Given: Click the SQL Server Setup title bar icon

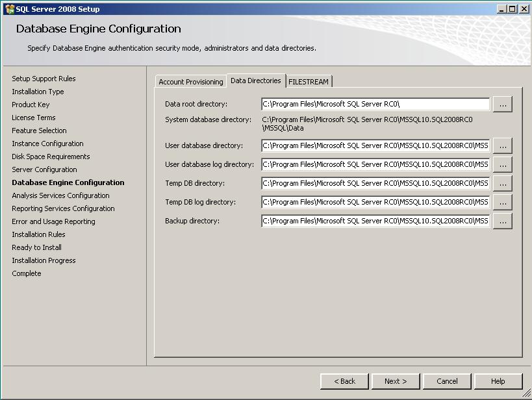Looking at the screenshot, I should tap(10, 9).
